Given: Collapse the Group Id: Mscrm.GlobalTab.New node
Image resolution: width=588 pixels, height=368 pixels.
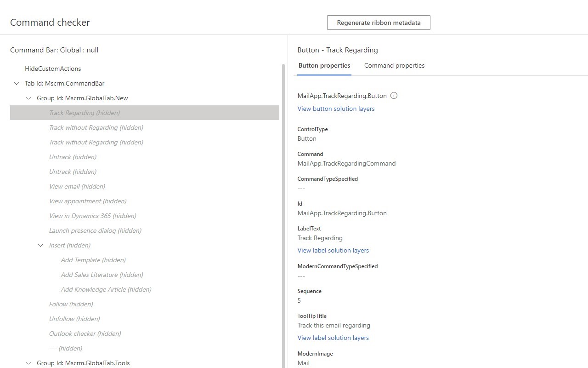Looking at the screenshot, I should pos(28,98).
